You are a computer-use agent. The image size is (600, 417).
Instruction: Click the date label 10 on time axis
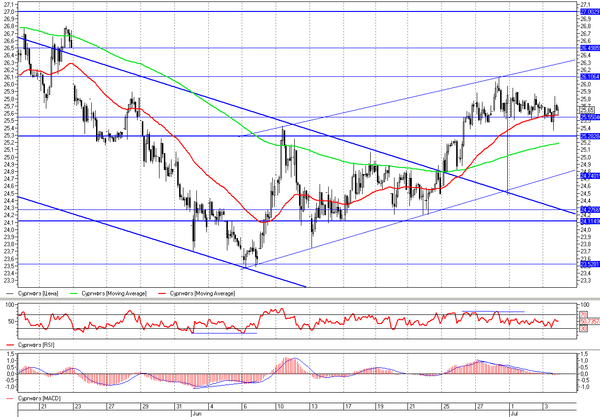(280, 406)
